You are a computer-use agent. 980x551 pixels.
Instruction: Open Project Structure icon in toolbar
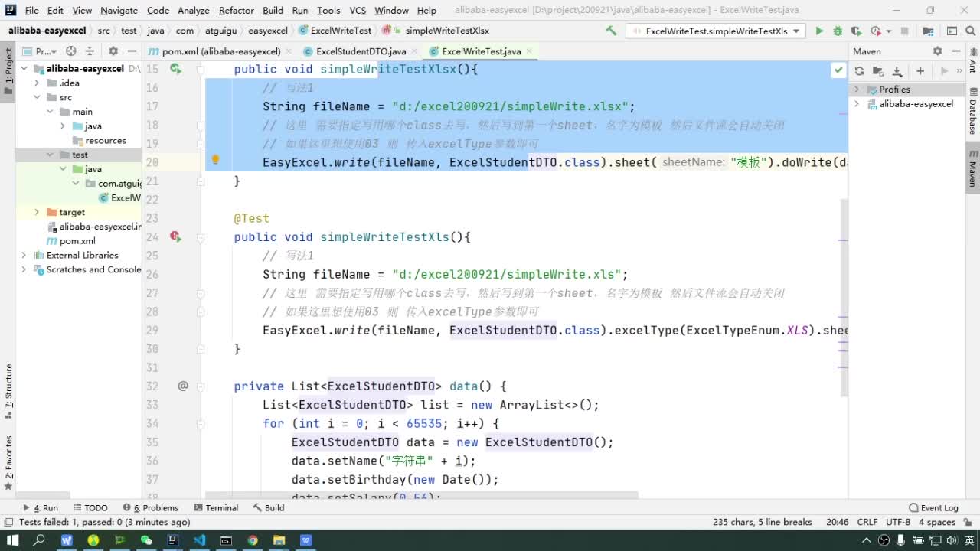pyautogui.click(x=928, y=31)
